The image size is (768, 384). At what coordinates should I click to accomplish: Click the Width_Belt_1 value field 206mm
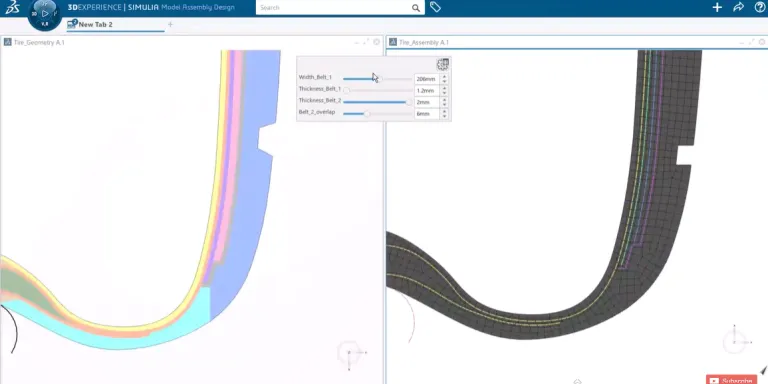[x=427, y=79]
